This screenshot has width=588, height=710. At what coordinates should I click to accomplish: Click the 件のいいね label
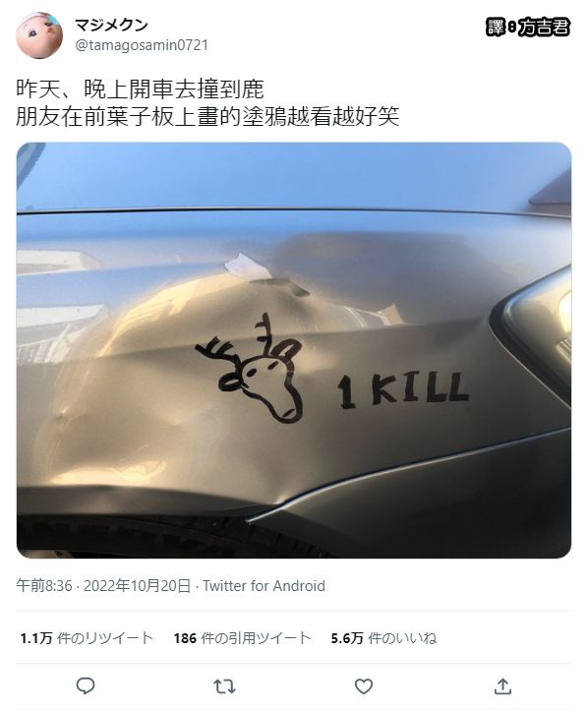(402, 638)
